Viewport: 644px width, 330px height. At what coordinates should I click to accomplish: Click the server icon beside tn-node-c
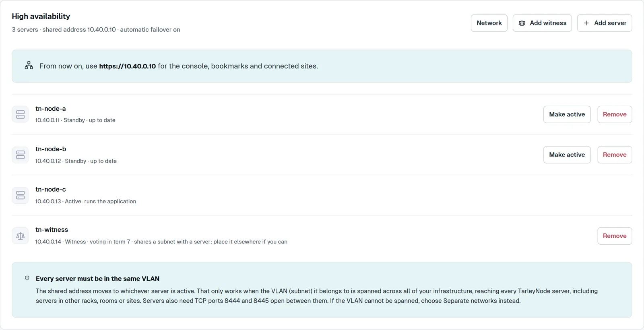20,195
